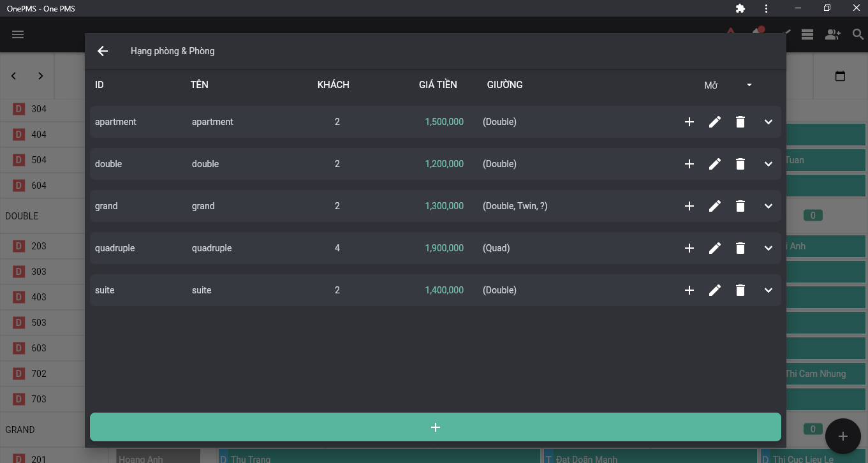Open the hamburger menu in the top bar
Image resolution: width=868 pixels, height=463 pixels.
pyautogui.click(x=18, y=34)
